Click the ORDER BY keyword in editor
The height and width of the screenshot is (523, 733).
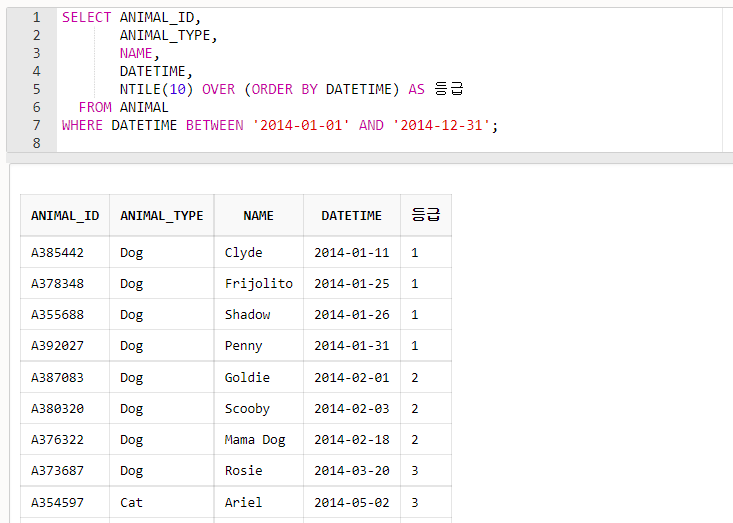click(285, 89)
